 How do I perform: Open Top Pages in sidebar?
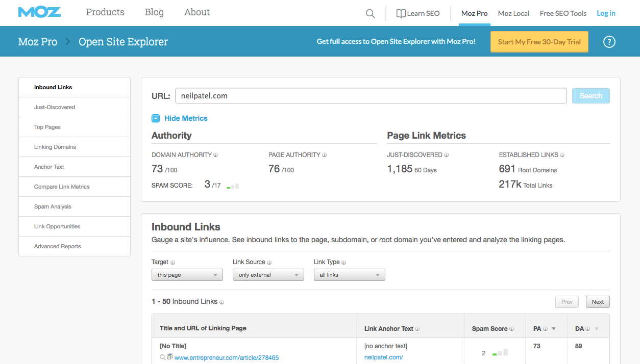point(75,127)
